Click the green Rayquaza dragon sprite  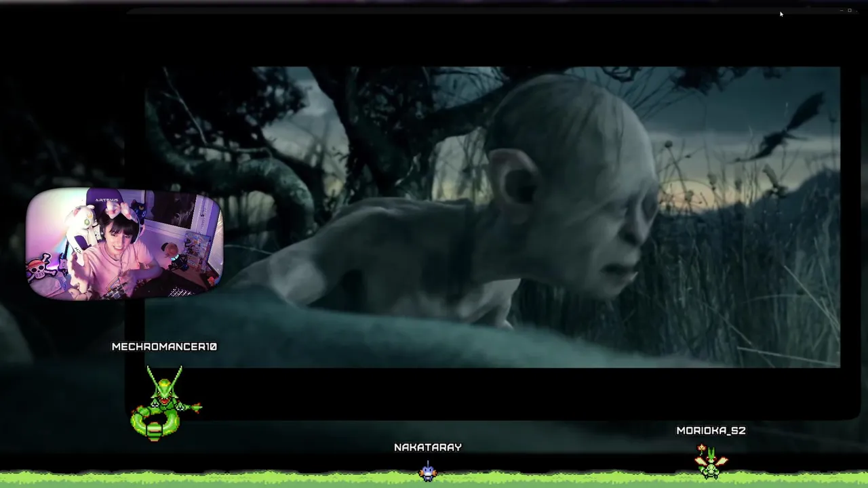click(x=166, y=404)
